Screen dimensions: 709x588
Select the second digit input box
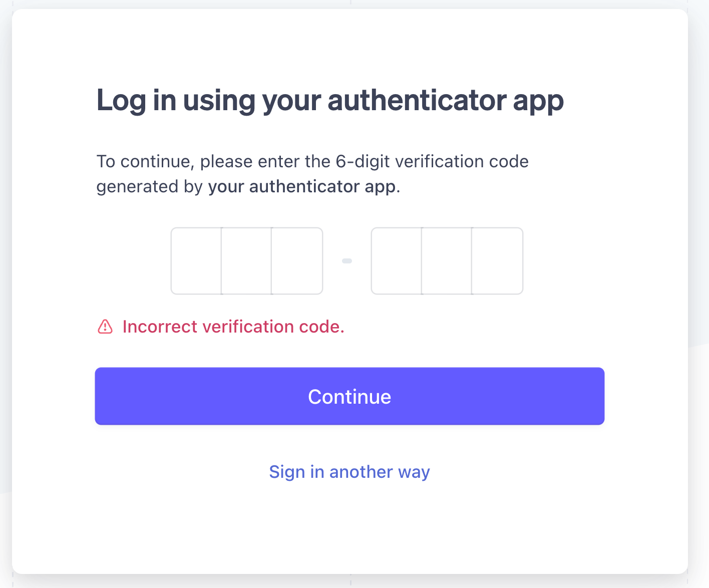point(246,261)
